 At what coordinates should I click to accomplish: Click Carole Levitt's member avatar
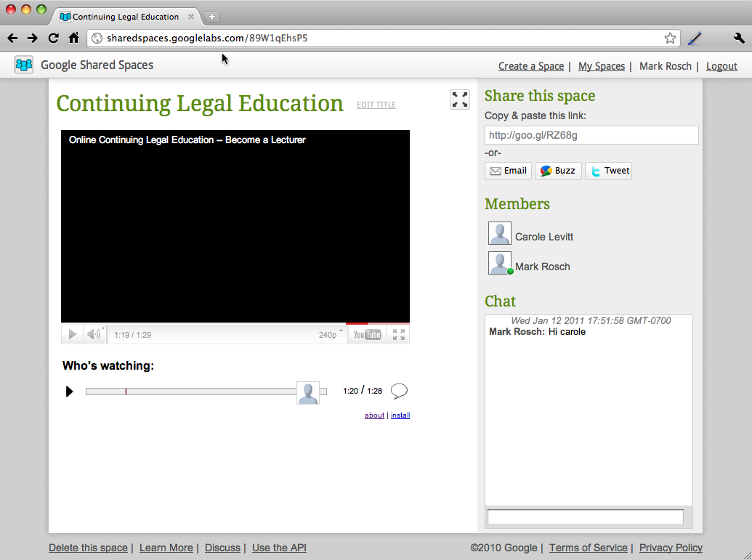click(500, 233)
